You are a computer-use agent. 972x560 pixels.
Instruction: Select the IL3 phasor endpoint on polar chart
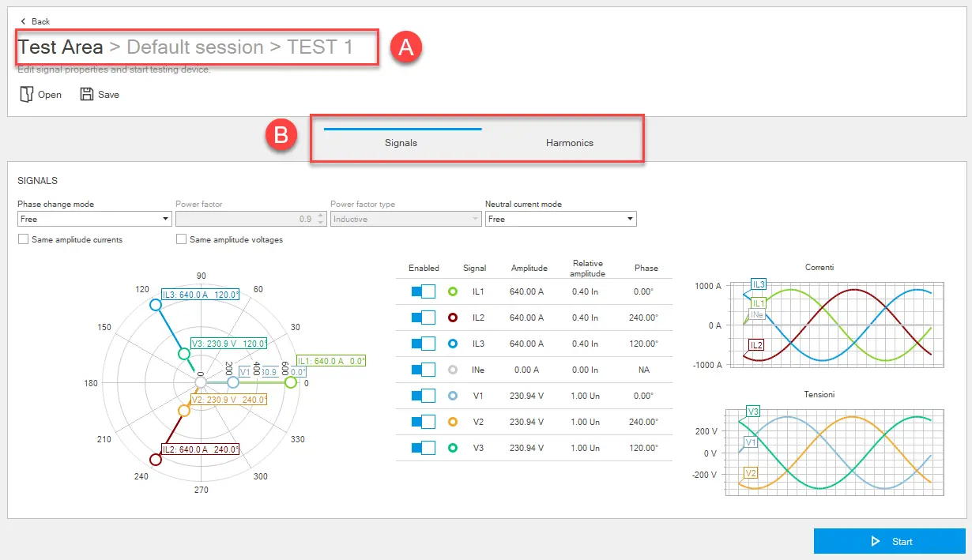click(x=155, y=305)
